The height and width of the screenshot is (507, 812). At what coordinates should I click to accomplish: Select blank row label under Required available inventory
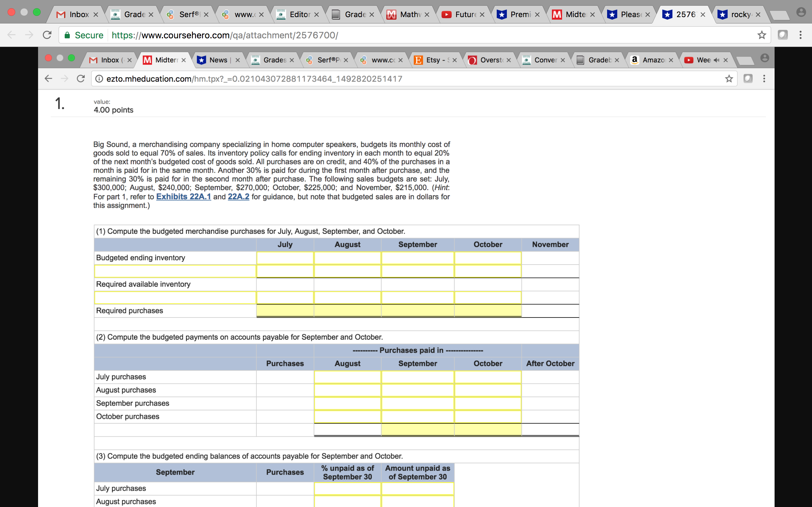175,298
